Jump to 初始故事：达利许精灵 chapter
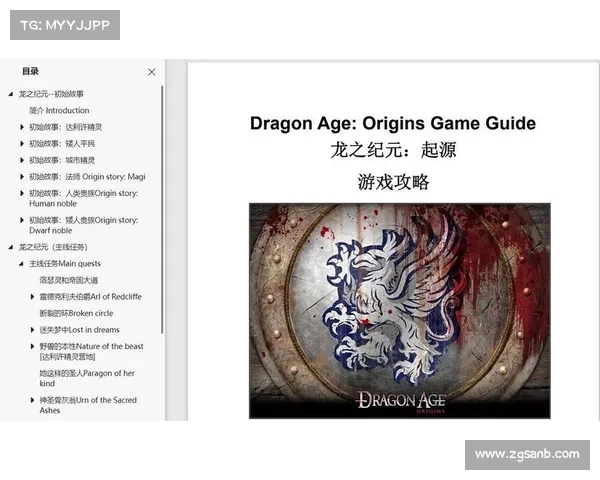600x480 pixels. tap(65, 127)
